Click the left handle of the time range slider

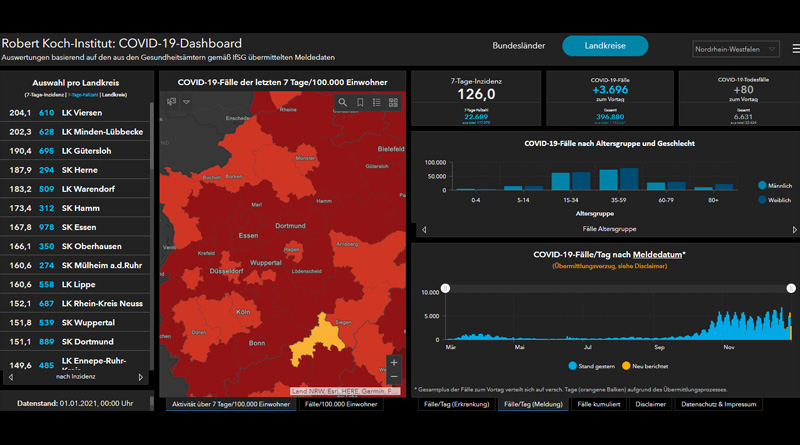[x=445, y=288]
